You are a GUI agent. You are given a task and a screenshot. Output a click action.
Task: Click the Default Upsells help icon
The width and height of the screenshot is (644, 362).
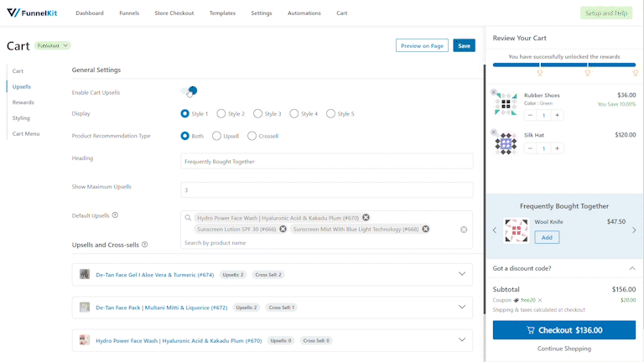tap(116, 215)
